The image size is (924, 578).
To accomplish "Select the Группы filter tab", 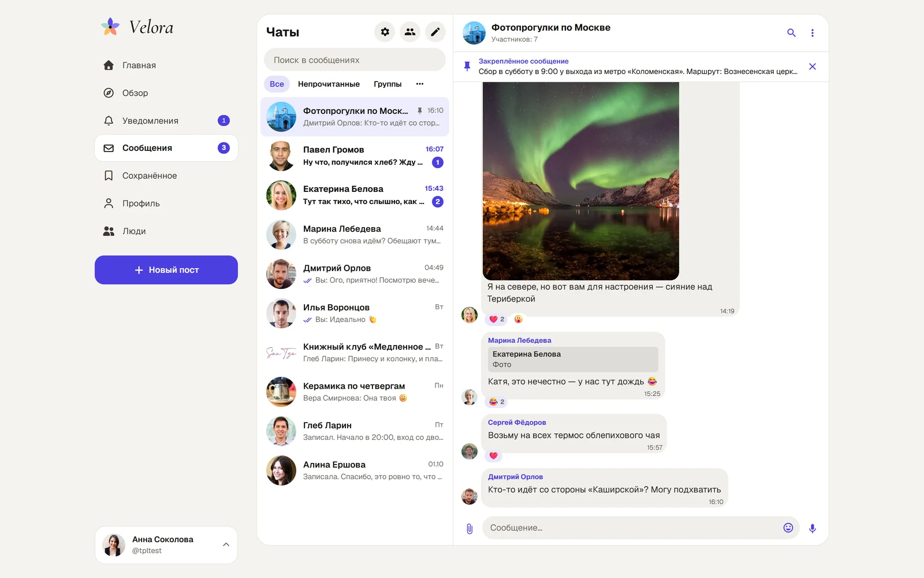I will click(x=388, y=84).
